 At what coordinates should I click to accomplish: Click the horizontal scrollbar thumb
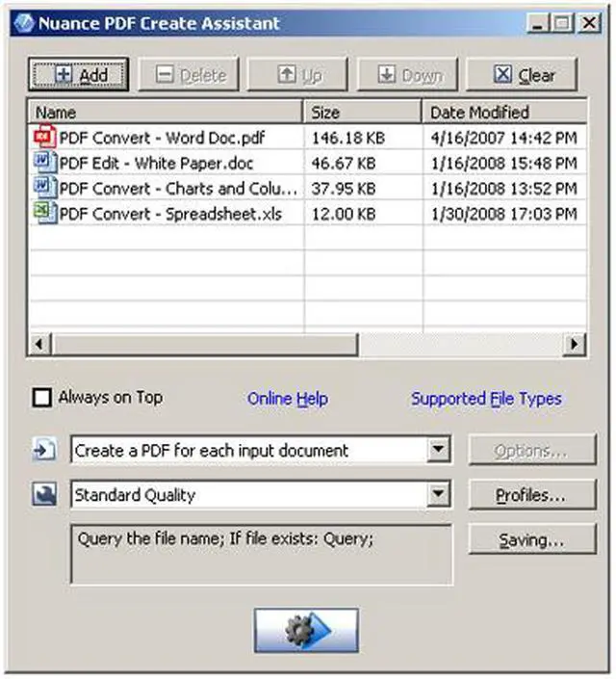tap(205, 344)
